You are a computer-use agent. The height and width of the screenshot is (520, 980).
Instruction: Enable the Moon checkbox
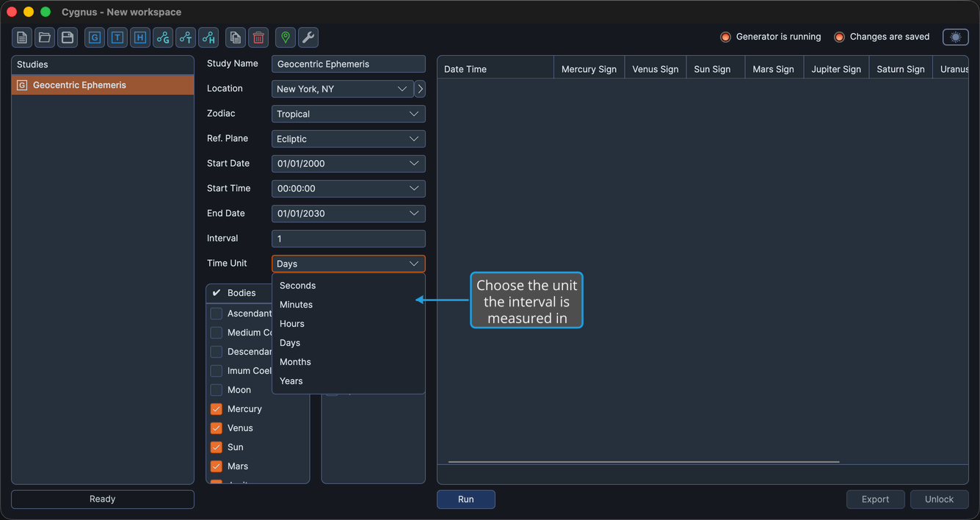coord(217,390)
